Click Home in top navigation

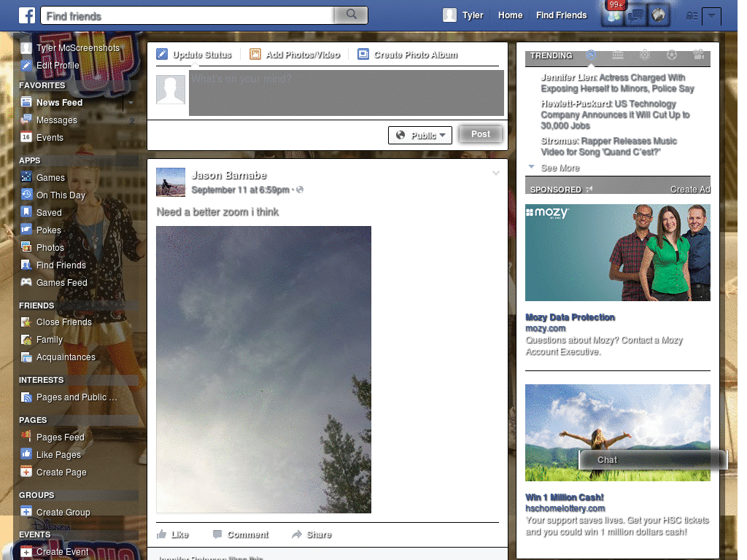point(510,15)
